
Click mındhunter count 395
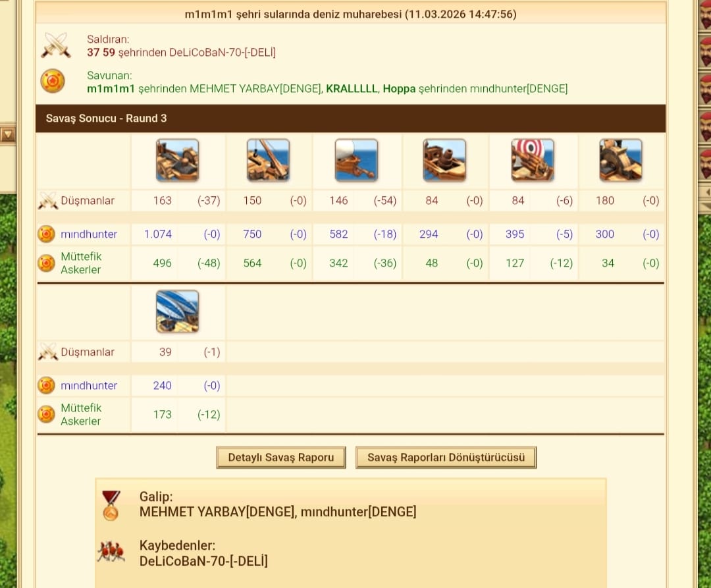pyautogui.click(x=515, y=234)
